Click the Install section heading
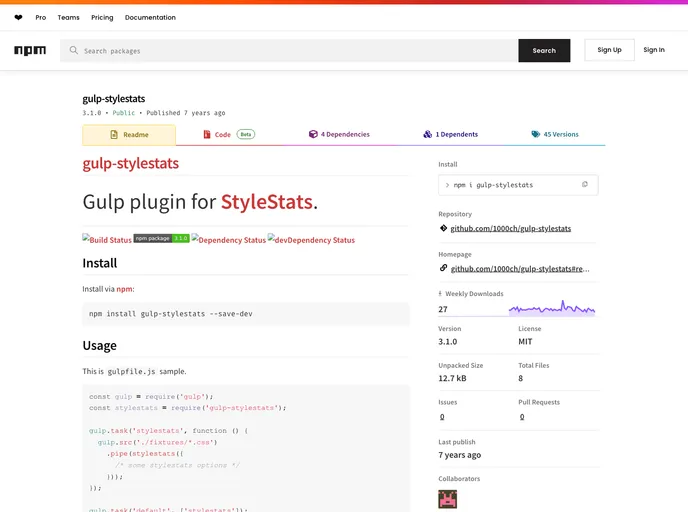Viewport: 688px width, 512px height. 100,263
